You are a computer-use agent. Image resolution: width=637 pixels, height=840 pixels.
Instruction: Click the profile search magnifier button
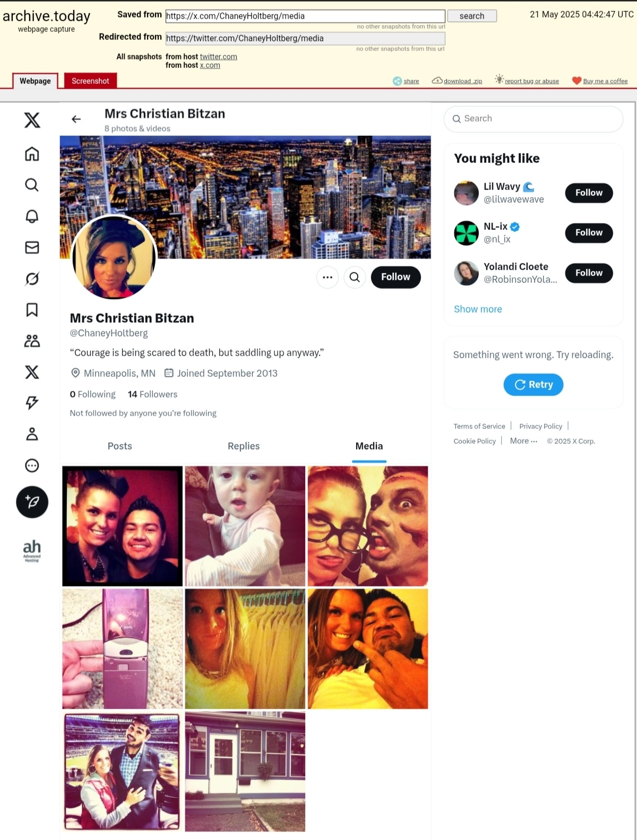pyautogui.click(x=355, y=277)
